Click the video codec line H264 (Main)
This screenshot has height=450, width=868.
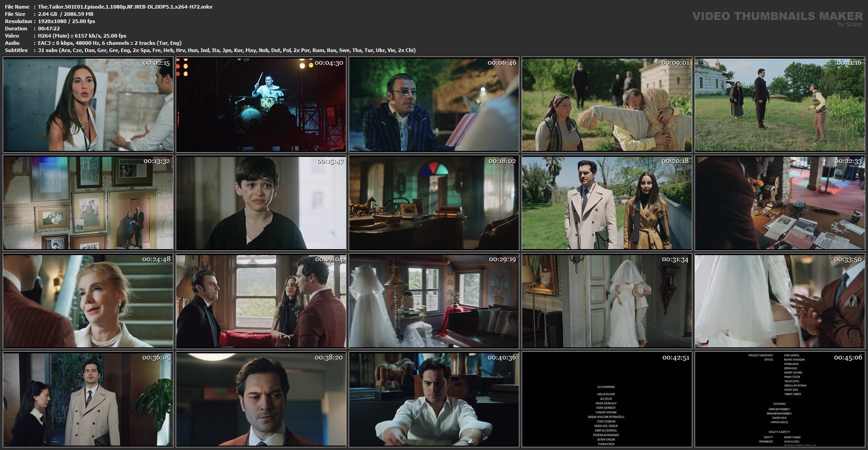click(x=82, y=36)
